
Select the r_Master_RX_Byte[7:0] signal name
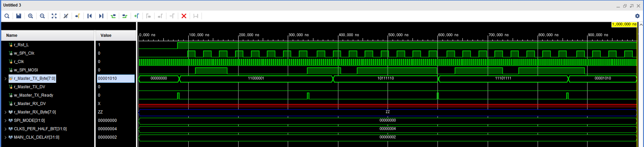click(35, 112)
